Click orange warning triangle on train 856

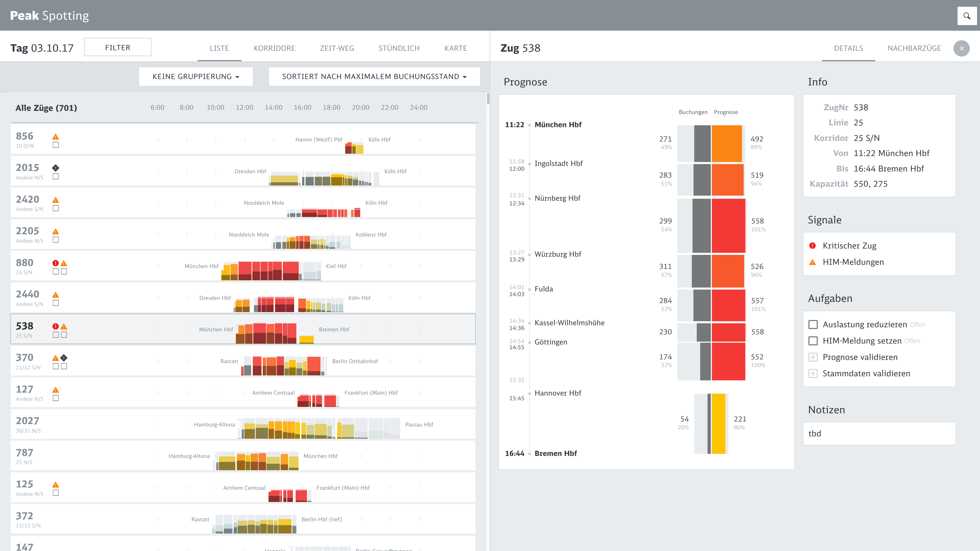(x=55, y=137)
